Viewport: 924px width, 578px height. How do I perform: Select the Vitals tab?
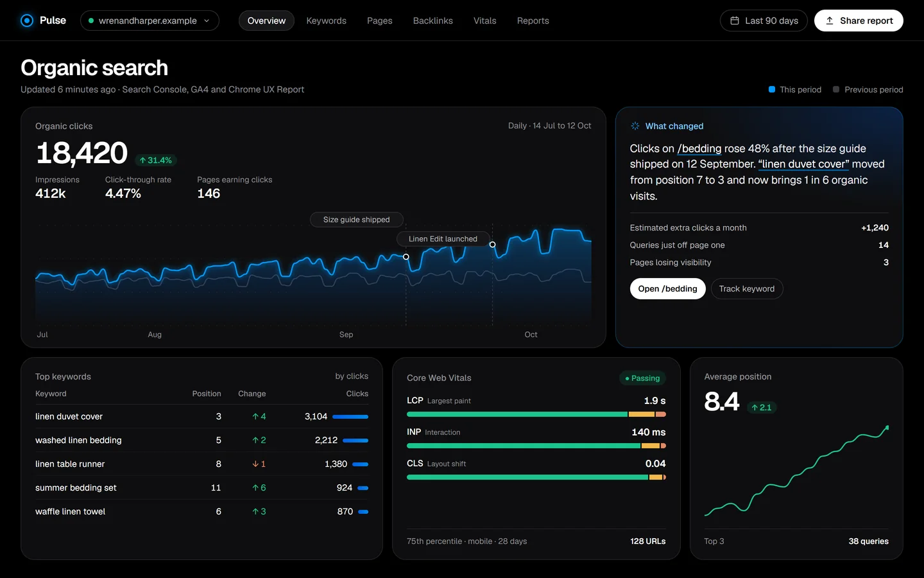coord(485,21)
